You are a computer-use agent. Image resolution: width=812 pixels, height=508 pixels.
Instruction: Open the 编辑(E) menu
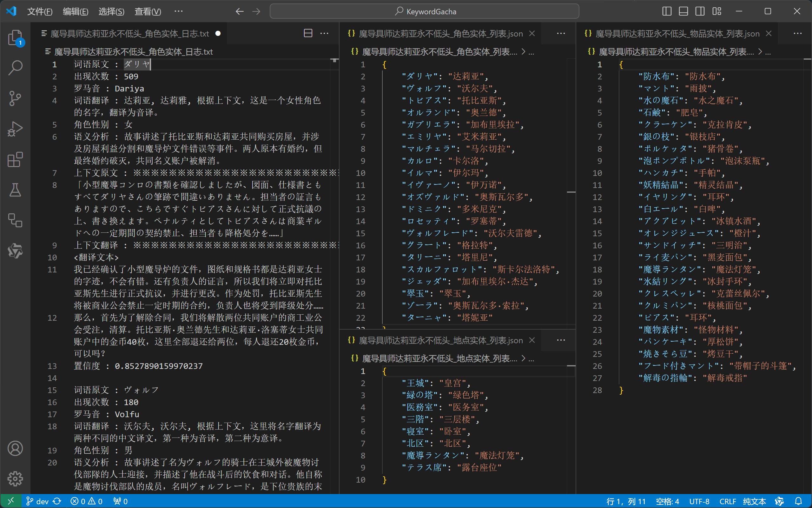coord(76,12)
